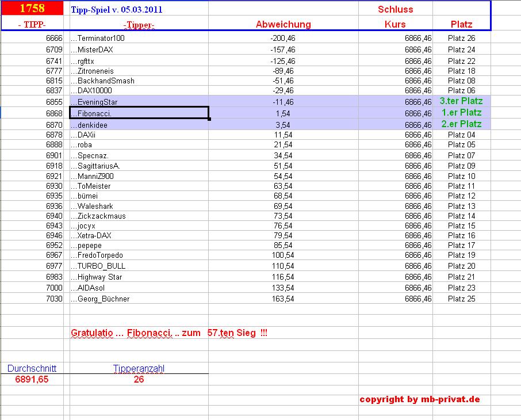521x420 pixels.
Task: Select the '...rgfttx' cell
Action: click(139, 61)
